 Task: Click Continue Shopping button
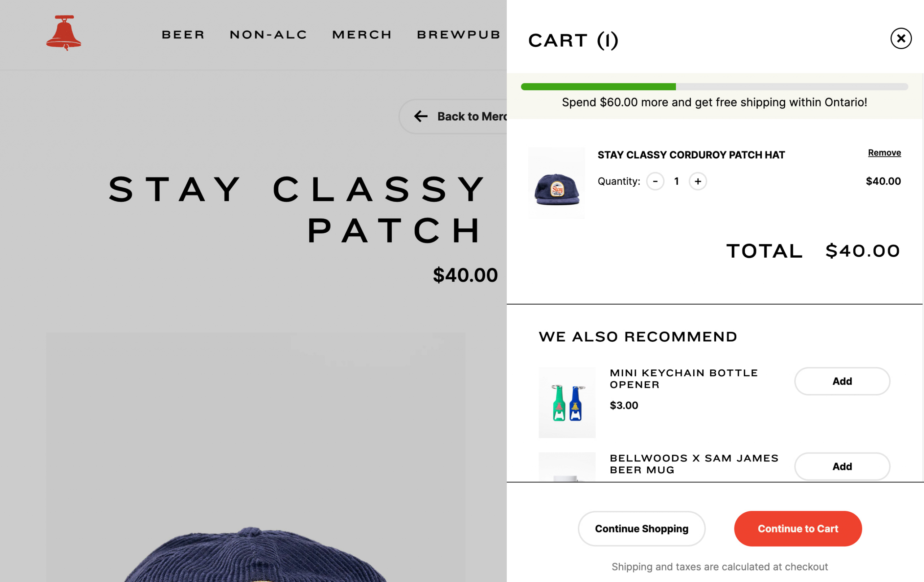[641, 528]
